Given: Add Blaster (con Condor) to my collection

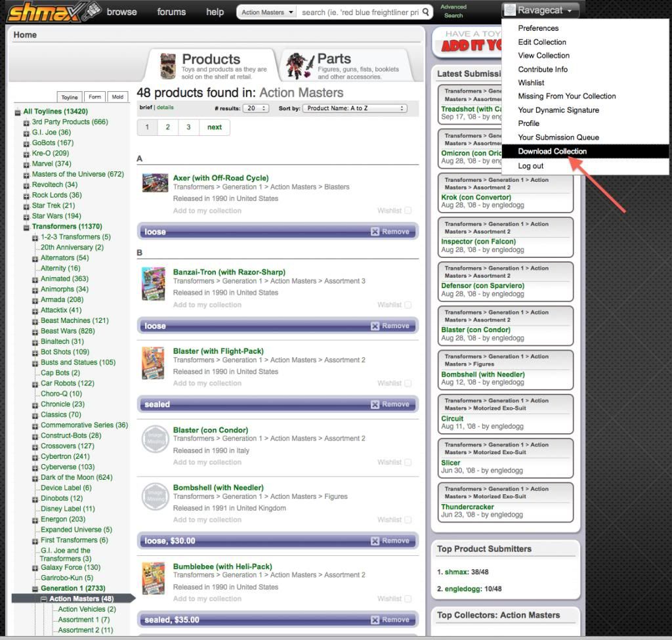Looking at the screenshot, I should (x=207, y=462).
